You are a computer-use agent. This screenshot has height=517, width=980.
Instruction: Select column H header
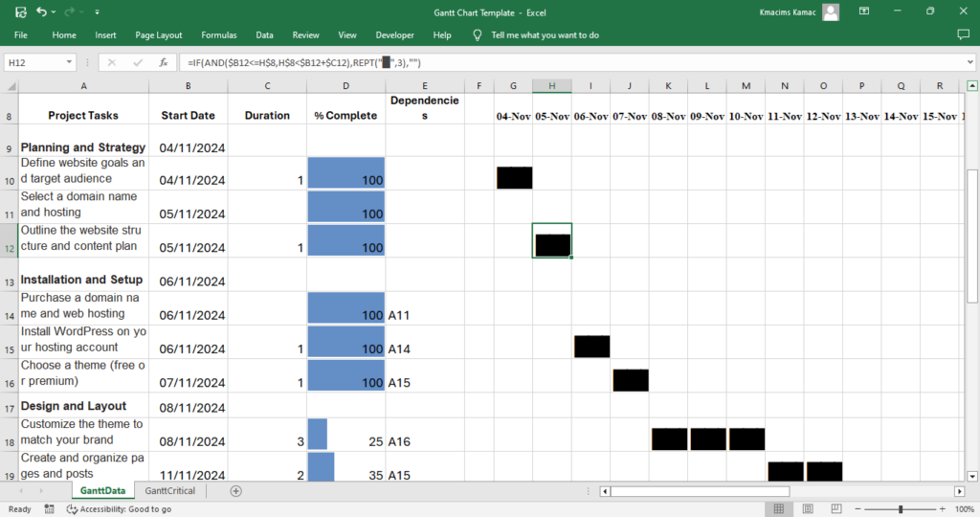[x=552, y=86]
